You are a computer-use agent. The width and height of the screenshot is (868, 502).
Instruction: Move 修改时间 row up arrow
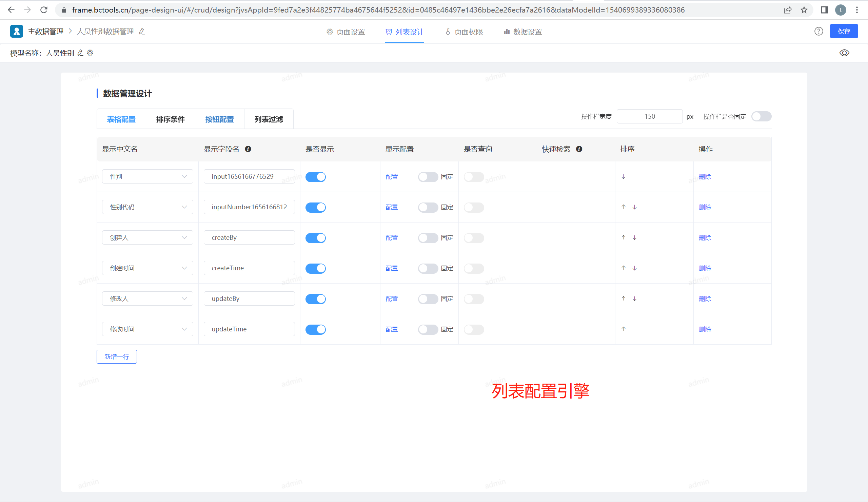(x=624, y=329)
